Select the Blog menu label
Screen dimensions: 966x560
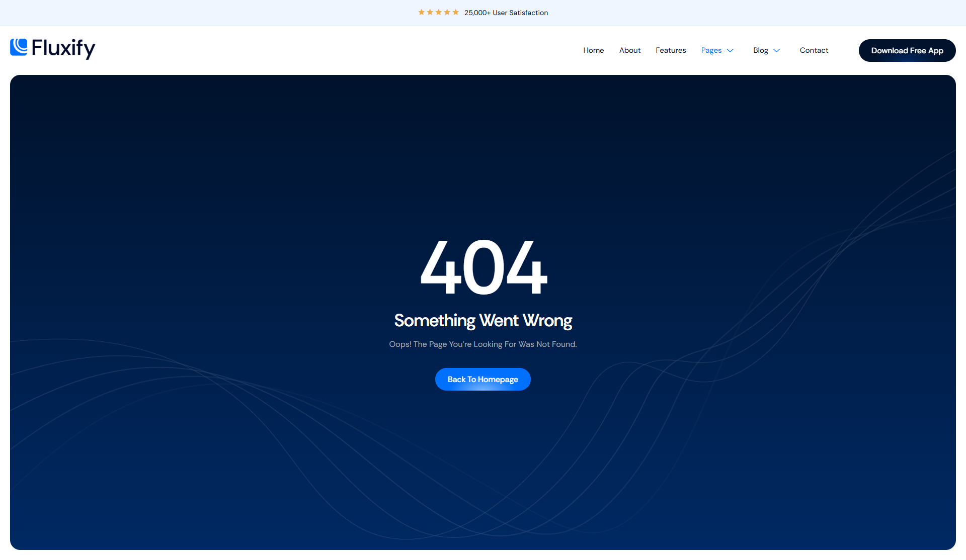(x=760, y=50)
